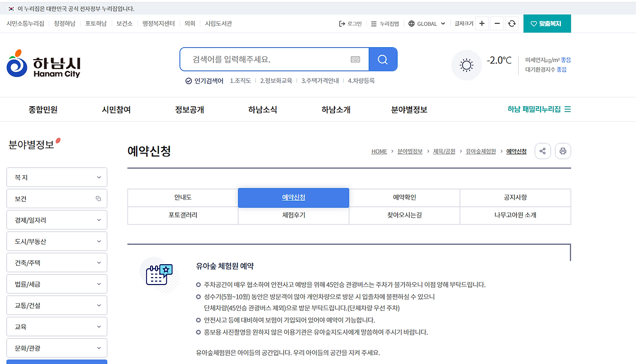Switch to 찾아오시는길 tab

pyautogui.click(x=404, y=216)
